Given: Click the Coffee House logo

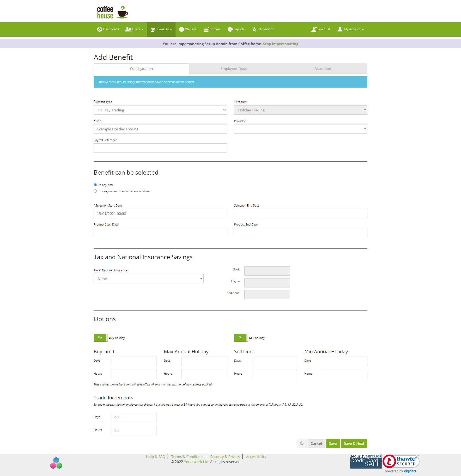Looking at the screenshot, I should tap(112, 12).
